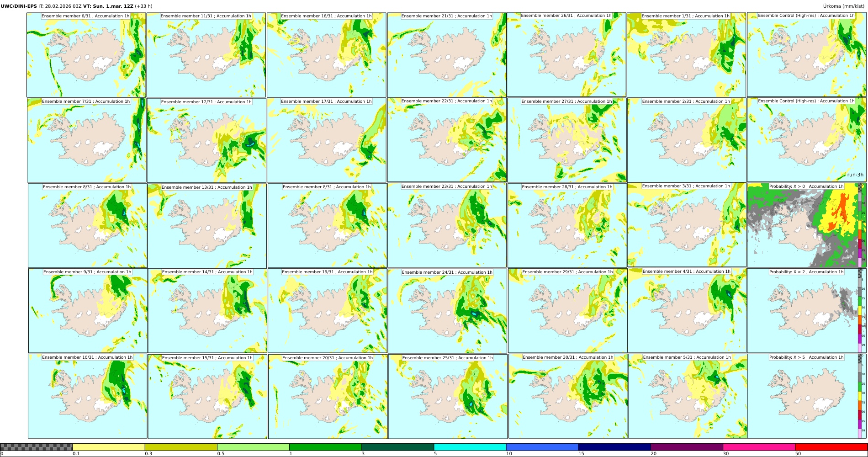The width and height of the screenshot is (868, 457).
Task: Pick the dark green 3–5 mm legend color
Action: (398, 447)
